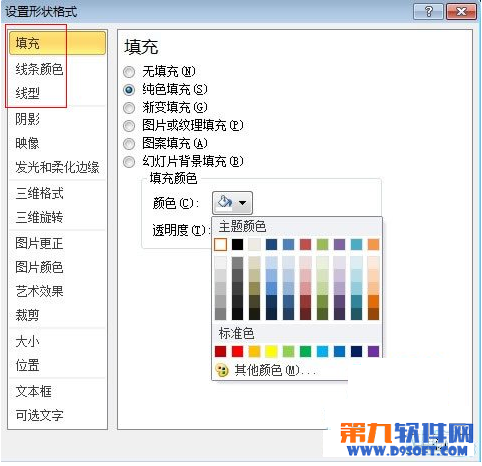
Task: Select the purple standard color swatch
Action: pos(373,351)
